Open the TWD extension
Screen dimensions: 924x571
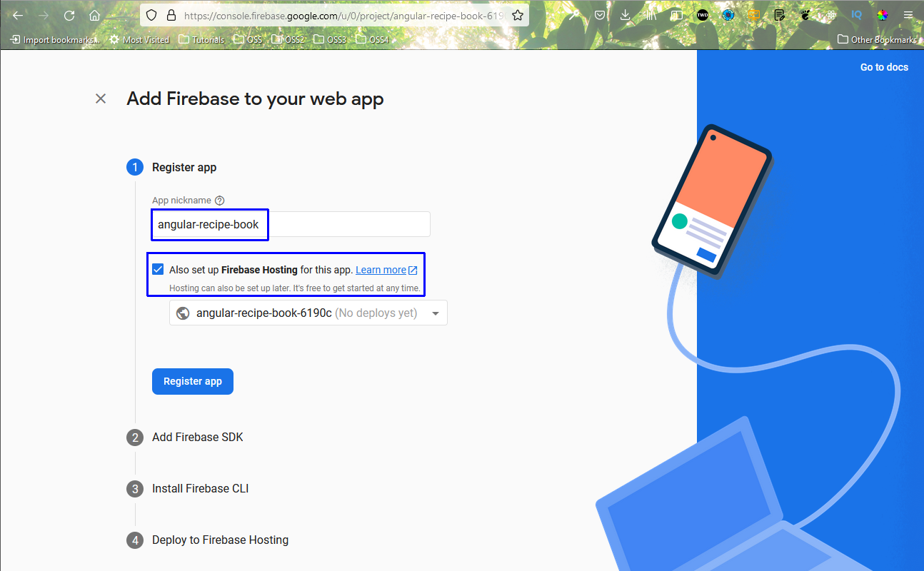[703, 15]
